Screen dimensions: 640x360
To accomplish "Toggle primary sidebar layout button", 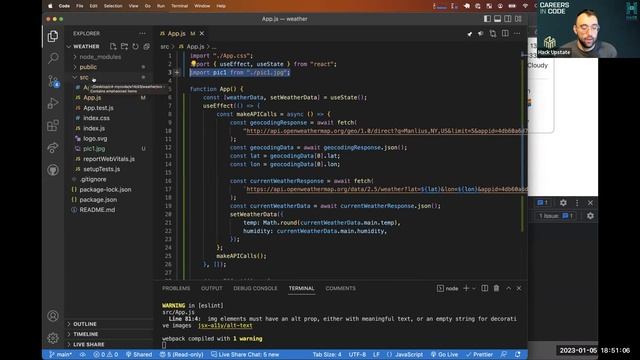I will (487, 19).
